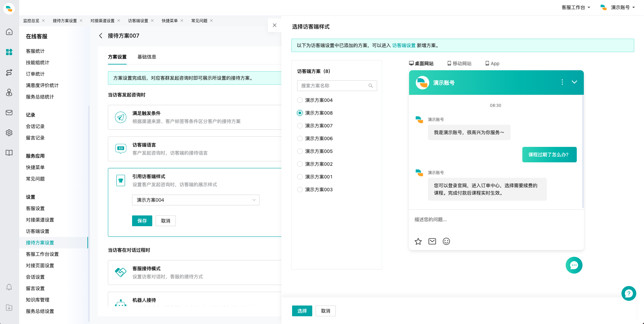644x324 pixels.
Task: Click the side menu scrollbar
Action: click(x=89, y=213)
